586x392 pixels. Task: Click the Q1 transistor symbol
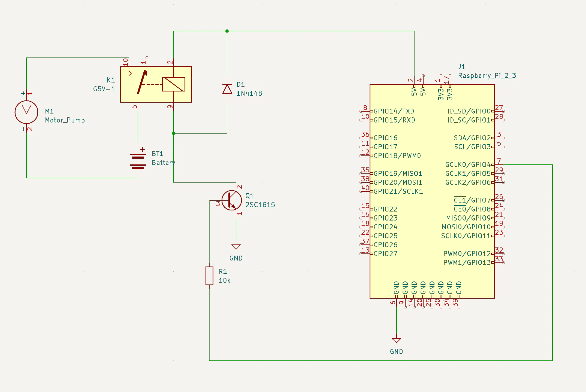[231, 200]
